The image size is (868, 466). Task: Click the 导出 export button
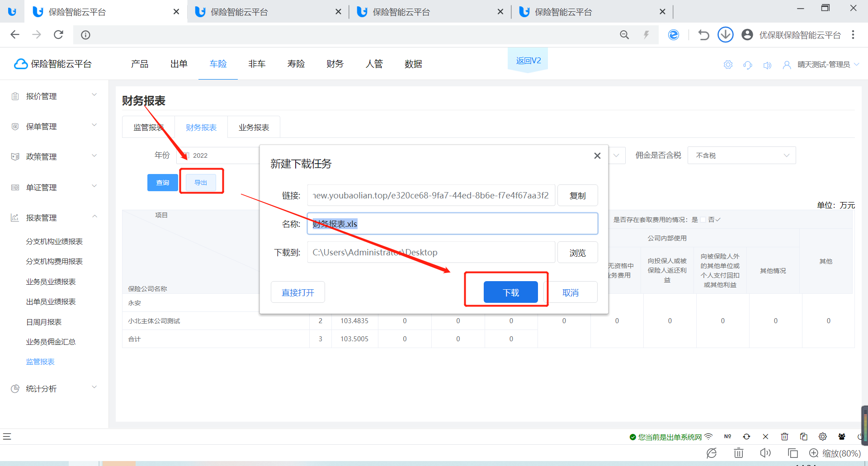point(201,183)
